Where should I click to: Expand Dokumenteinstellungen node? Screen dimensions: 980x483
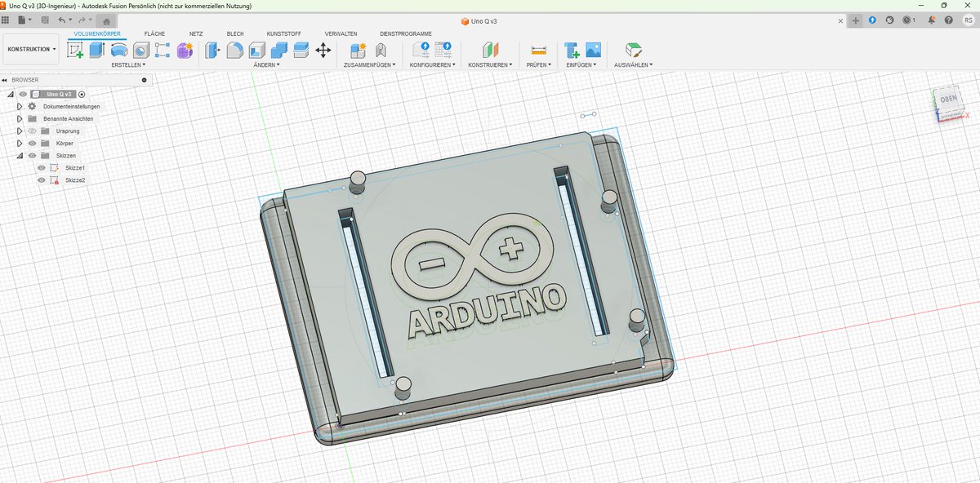[20, 107]
